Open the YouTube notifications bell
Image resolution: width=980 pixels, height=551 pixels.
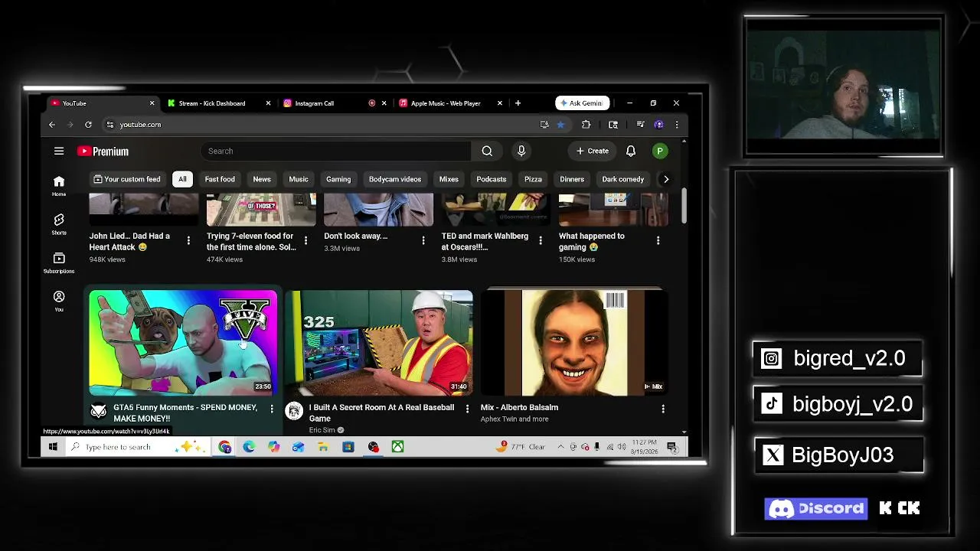click(x=631, y=151)
